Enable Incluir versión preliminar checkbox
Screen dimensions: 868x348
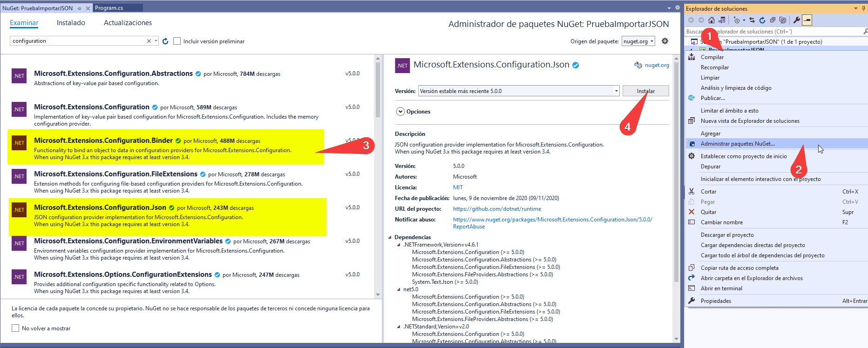pyautogui.click(x=177, y=41)
